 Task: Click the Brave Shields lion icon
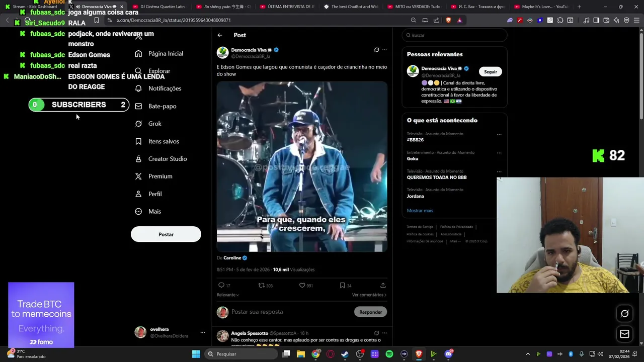tap(448, 20)
